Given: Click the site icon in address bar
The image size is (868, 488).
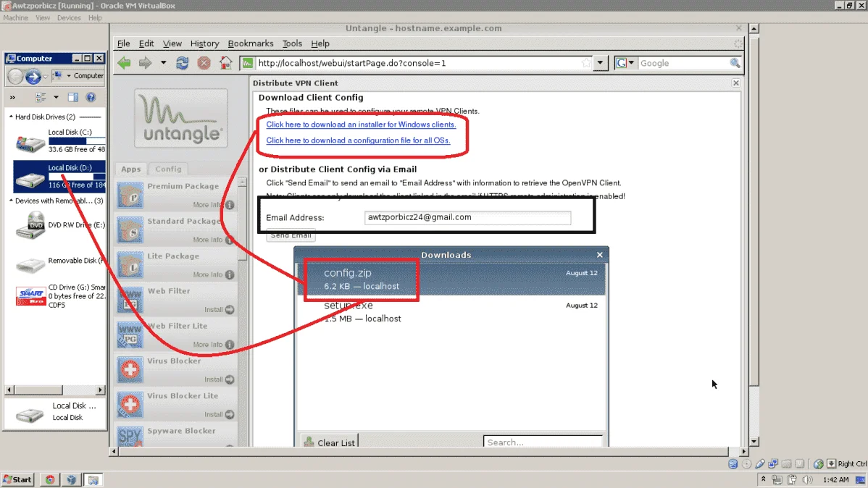Looking at the screenshot, I should (x=248, y=63).
